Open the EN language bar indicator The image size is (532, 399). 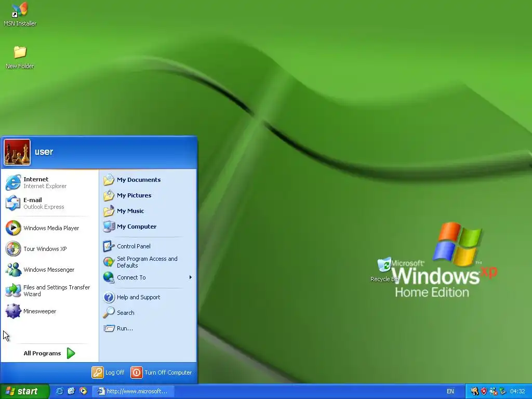450,391
